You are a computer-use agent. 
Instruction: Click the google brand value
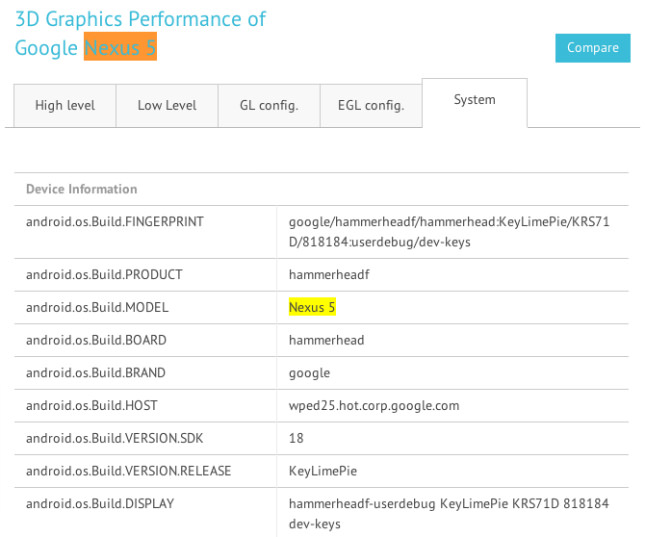click(x=309, y=373)
